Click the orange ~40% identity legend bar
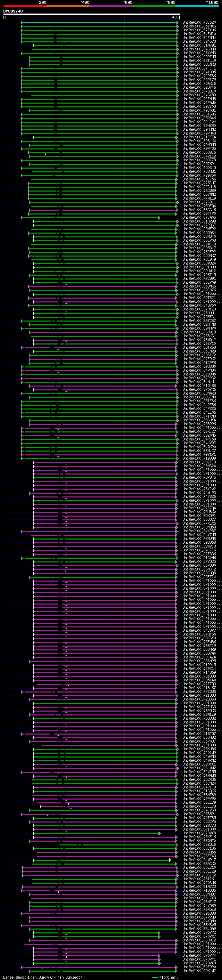 68,6
